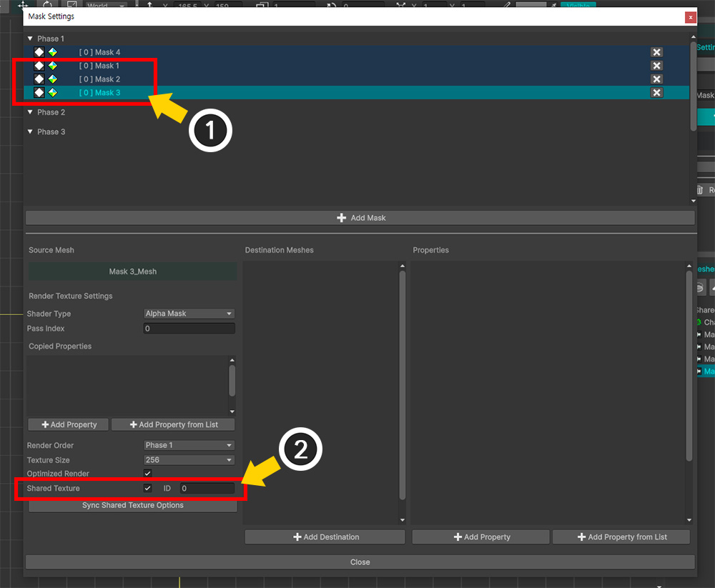Click the white diamond icon on Mask 1 row
715x588 pixels.
click(x=39, y=66)
